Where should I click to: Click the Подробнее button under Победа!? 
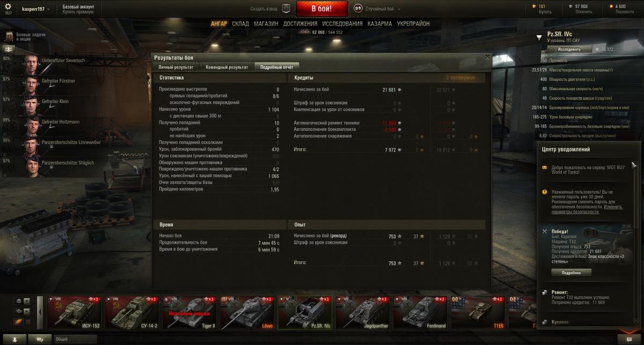[x=571, y=272]
